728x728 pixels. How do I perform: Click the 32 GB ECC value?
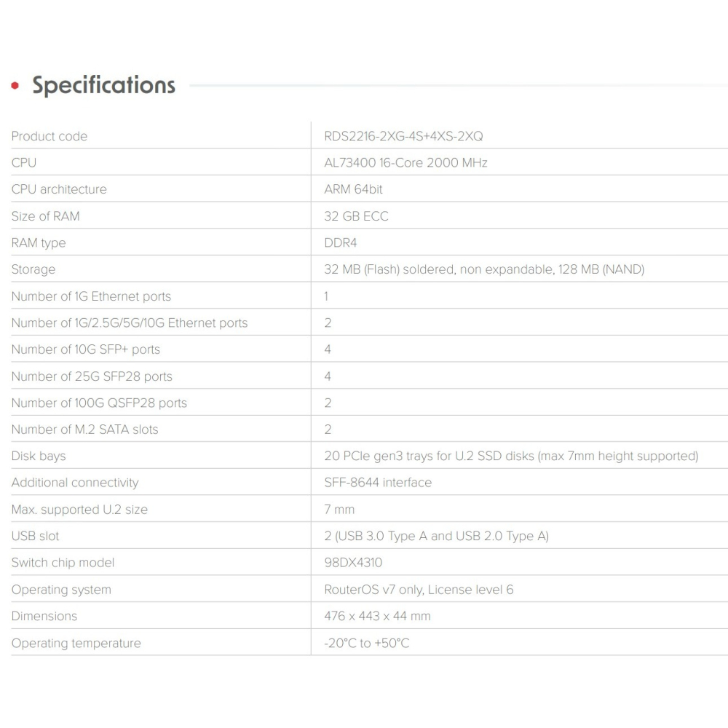coord(356,216)
